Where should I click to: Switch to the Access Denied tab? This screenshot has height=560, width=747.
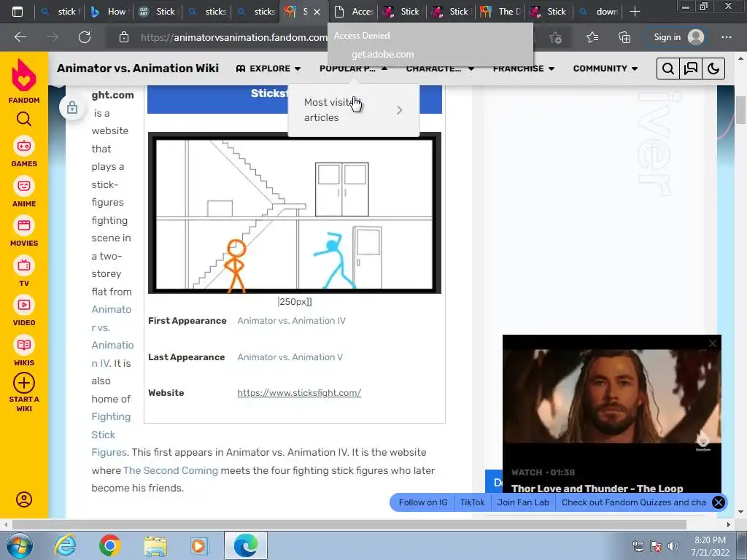pos(354,12)
